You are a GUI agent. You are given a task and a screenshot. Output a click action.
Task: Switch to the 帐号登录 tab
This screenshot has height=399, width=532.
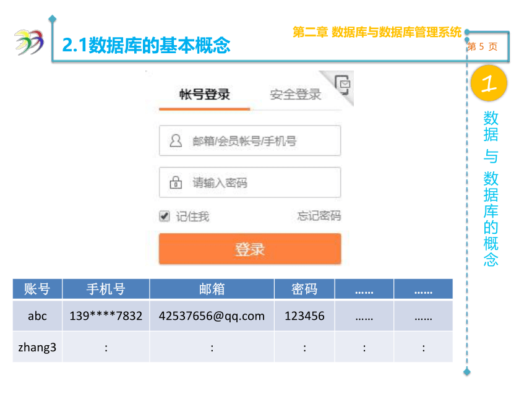(205, 94)
